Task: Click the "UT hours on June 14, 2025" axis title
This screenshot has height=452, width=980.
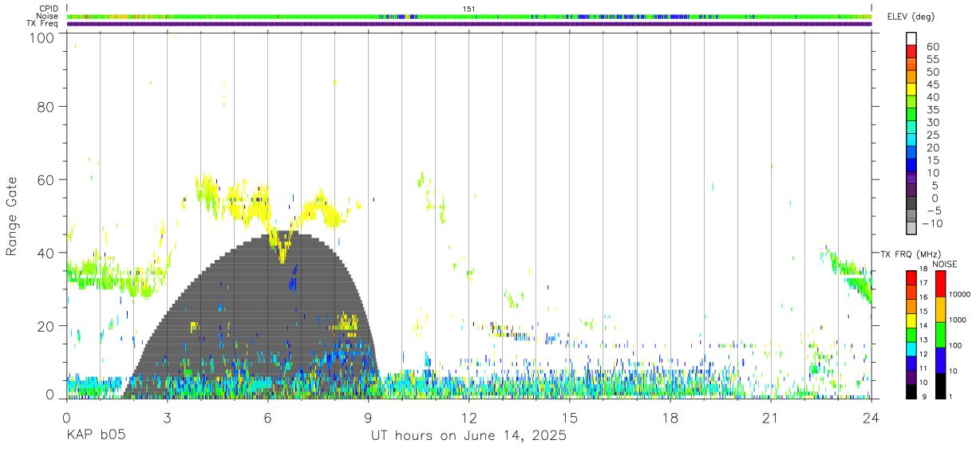Action: pos(468,436)
